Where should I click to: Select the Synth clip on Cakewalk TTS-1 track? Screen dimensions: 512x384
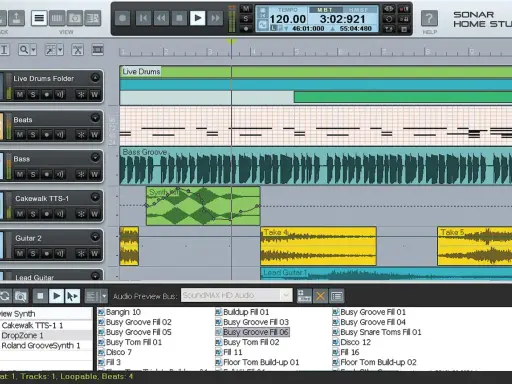[203, 206]
